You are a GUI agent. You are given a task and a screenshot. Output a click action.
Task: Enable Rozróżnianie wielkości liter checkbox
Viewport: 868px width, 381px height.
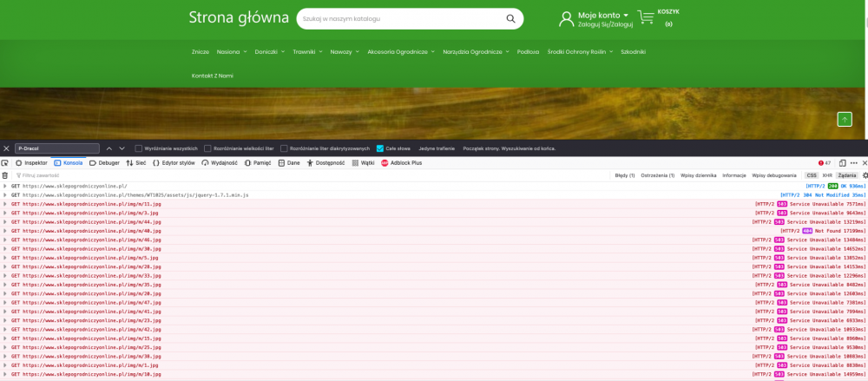[207, 148]
